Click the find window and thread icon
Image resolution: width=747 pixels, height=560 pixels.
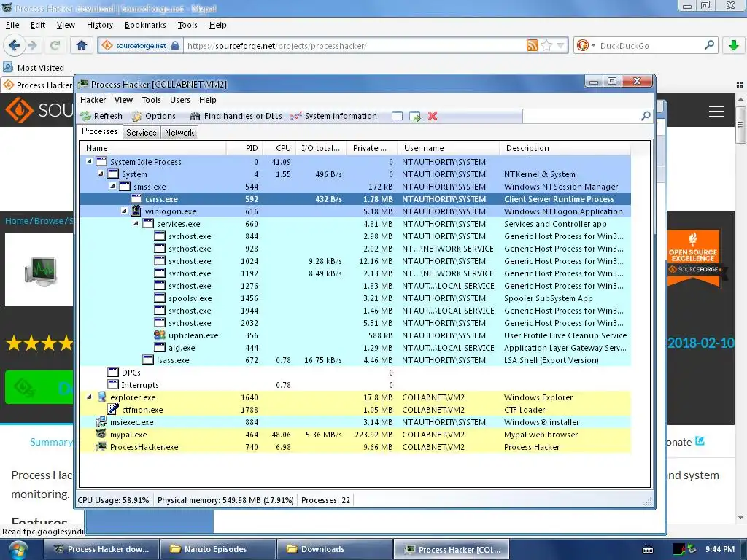[415, 116]
